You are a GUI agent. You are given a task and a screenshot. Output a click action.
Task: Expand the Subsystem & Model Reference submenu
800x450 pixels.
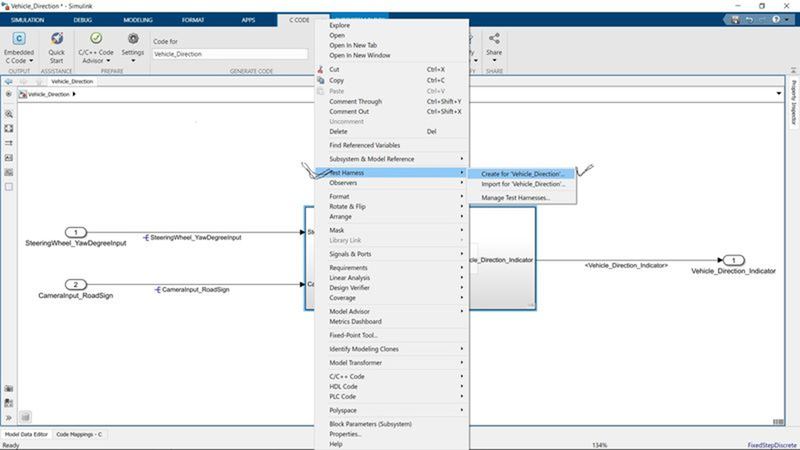392,159
